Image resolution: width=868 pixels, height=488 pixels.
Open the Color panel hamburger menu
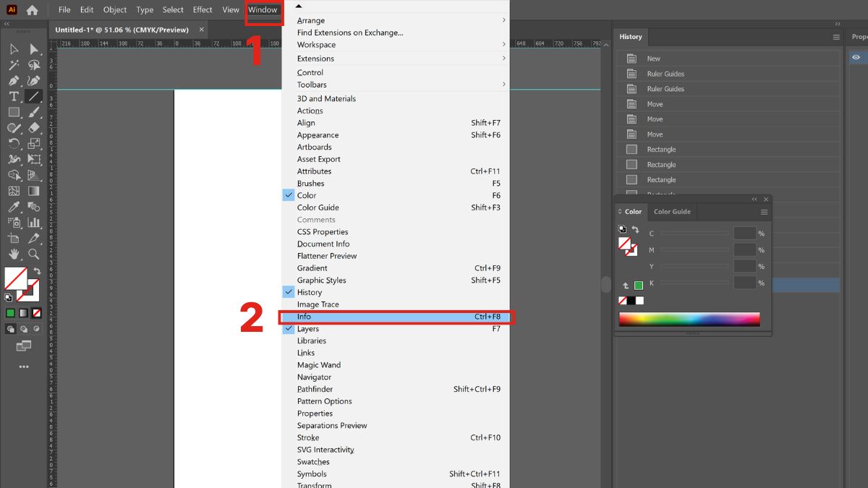764,212
